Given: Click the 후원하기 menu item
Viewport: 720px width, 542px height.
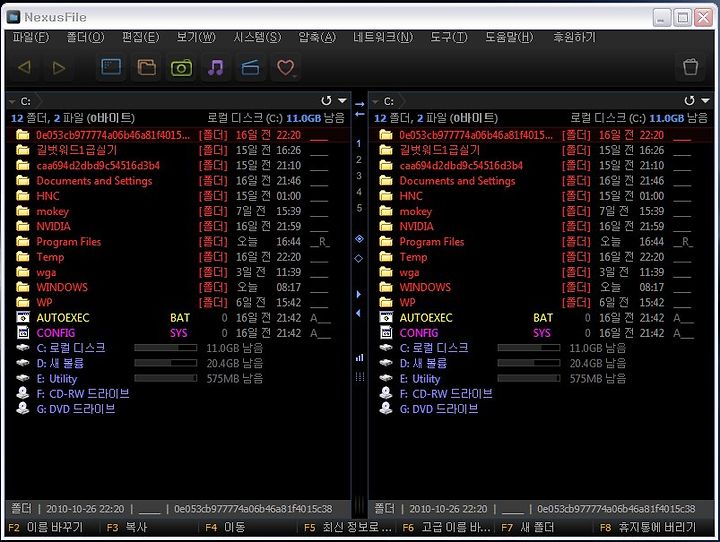Looking at the screenshot, I should tap(574, 37).
